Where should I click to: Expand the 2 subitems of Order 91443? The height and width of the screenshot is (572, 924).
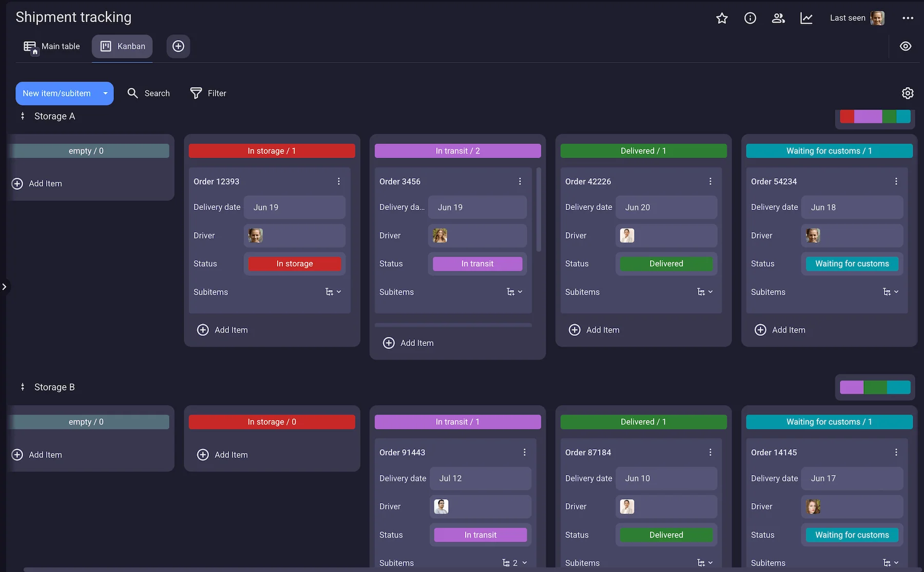tap(514, 563)
